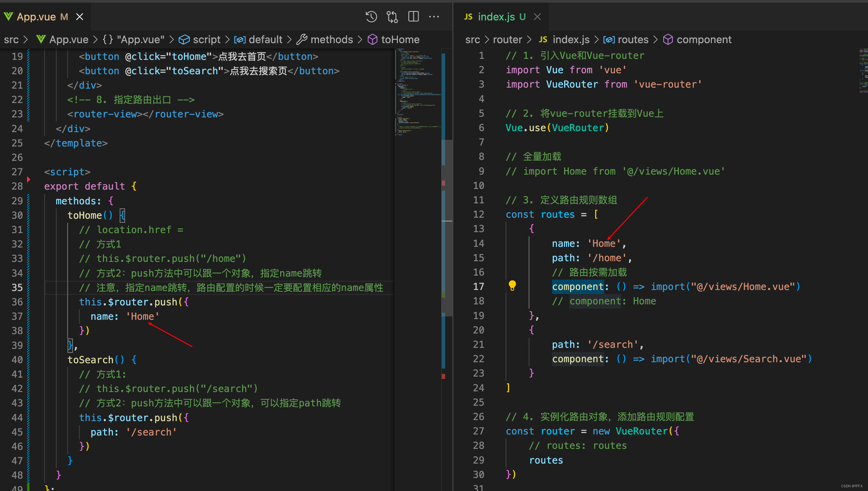Close the index.js tab
868x491 pixels.
tap(537, 16)
